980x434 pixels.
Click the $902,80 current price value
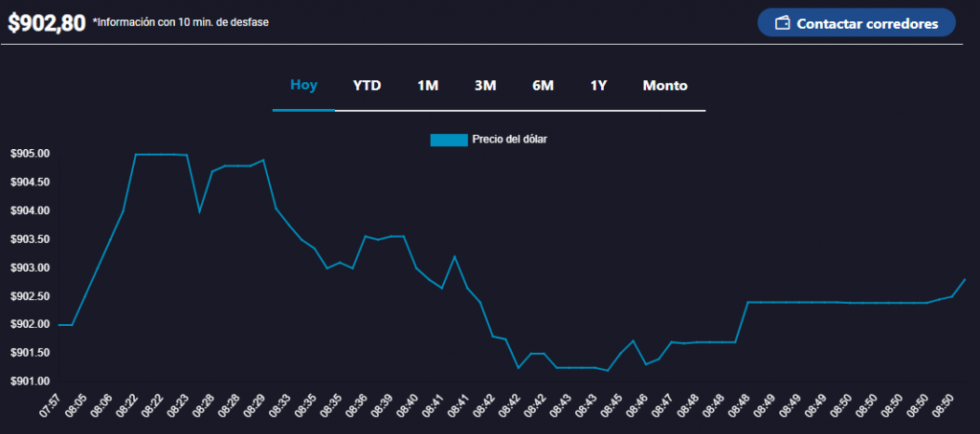click(x=46, y=23)
